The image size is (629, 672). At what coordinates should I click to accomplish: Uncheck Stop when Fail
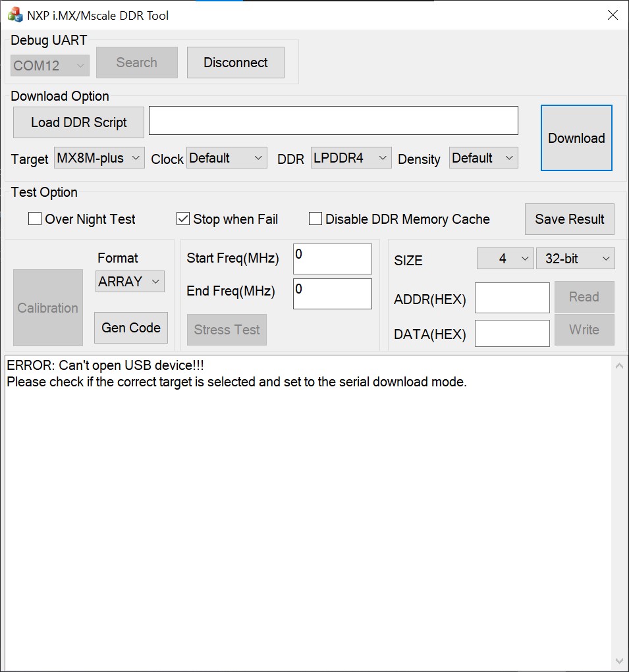182,219
